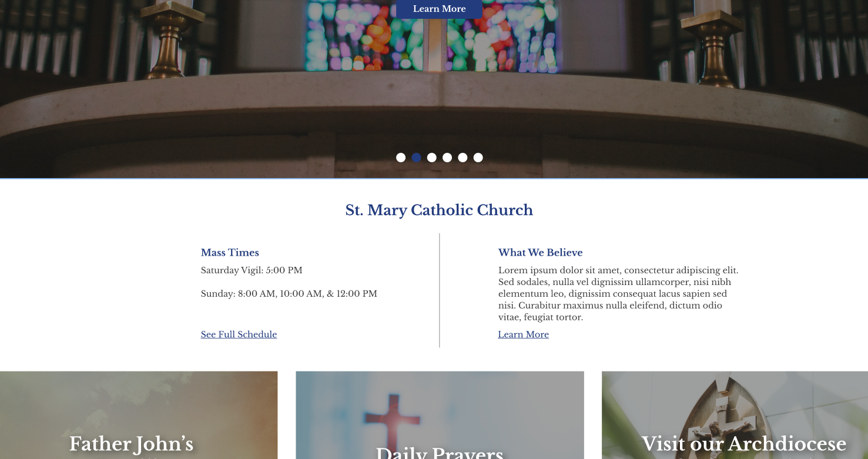This screenshot has height=459, width=868.
Task: Click the Sunday mass times line
Action: pos(289,294)
